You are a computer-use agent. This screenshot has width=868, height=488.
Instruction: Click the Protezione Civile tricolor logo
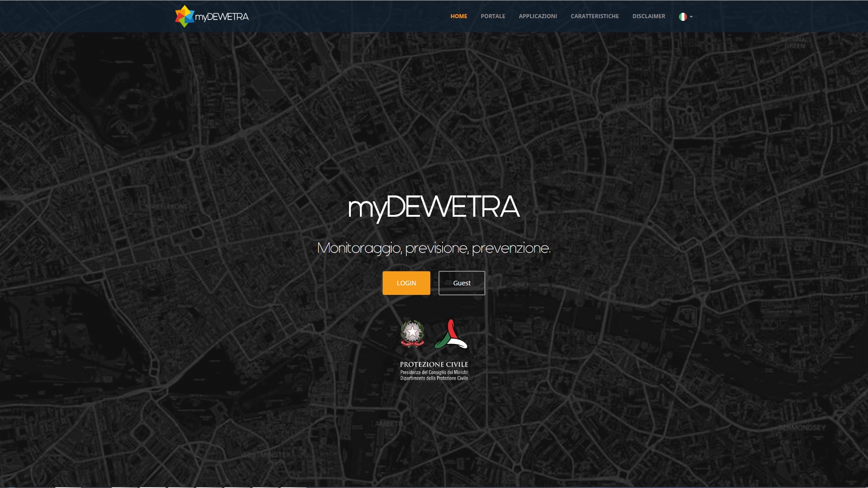[451, 334]
